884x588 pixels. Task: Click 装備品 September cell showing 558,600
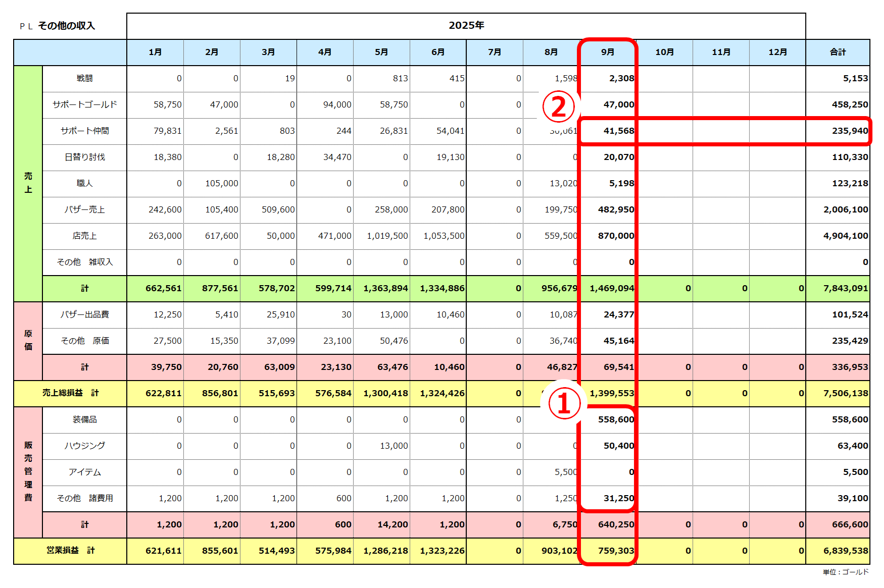(615, 419)
